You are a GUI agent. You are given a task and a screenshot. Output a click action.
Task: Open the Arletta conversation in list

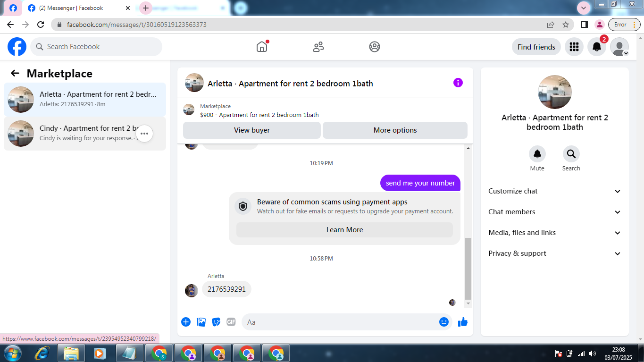click(x=85, y=99)
